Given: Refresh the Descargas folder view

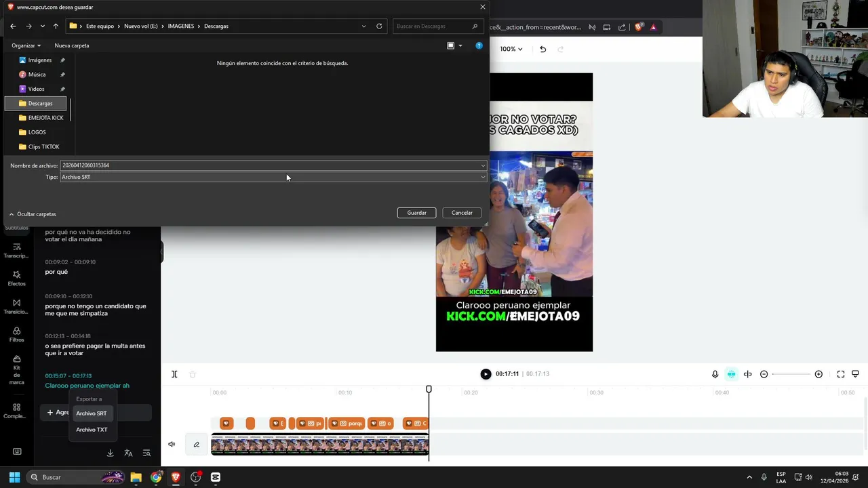Looking at the screenshot, I should click(379, 26).
